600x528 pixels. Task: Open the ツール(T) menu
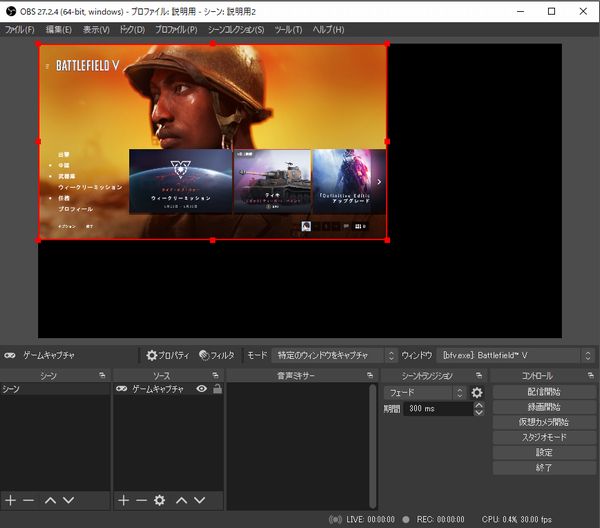(288, 29)
